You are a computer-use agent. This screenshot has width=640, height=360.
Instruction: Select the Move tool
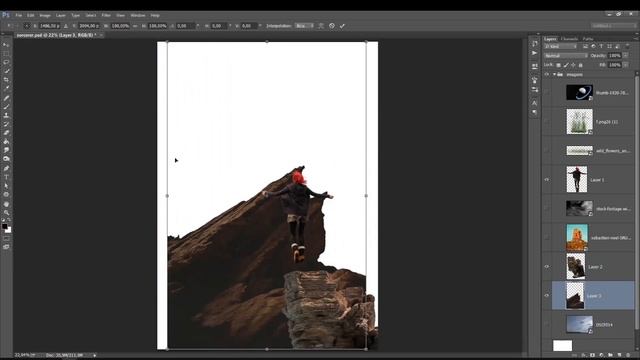6,44
